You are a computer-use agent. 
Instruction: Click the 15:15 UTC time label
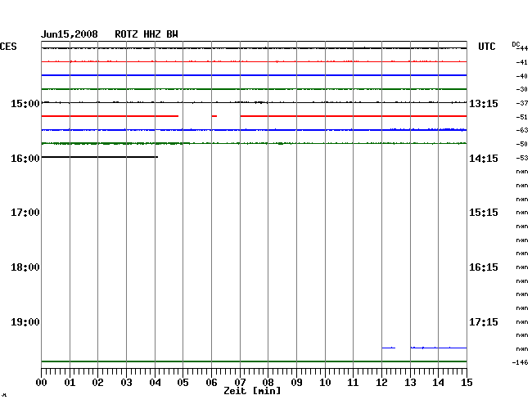coord(484,213)
